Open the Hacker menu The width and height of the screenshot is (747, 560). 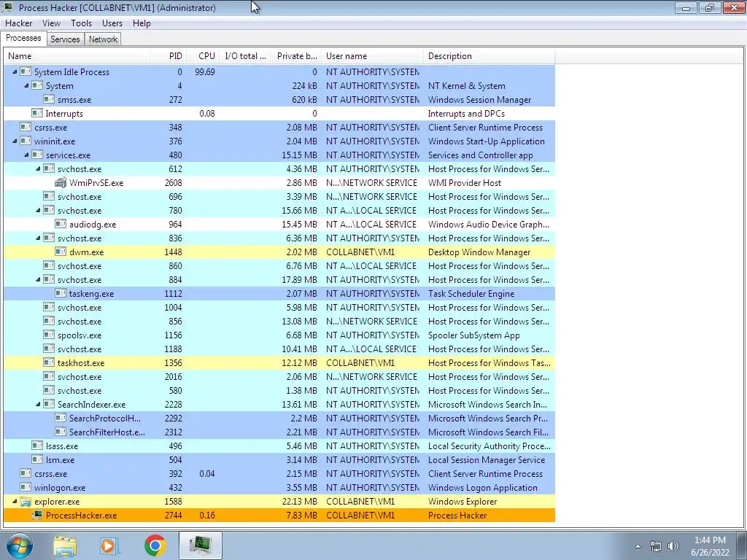point(18,23)
